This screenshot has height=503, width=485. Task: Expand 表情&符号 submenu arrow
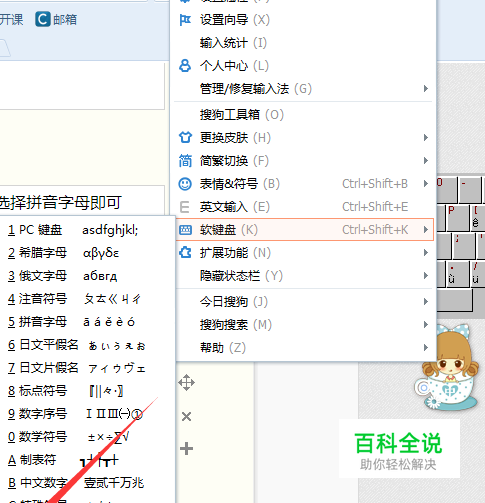pos(426,184)
